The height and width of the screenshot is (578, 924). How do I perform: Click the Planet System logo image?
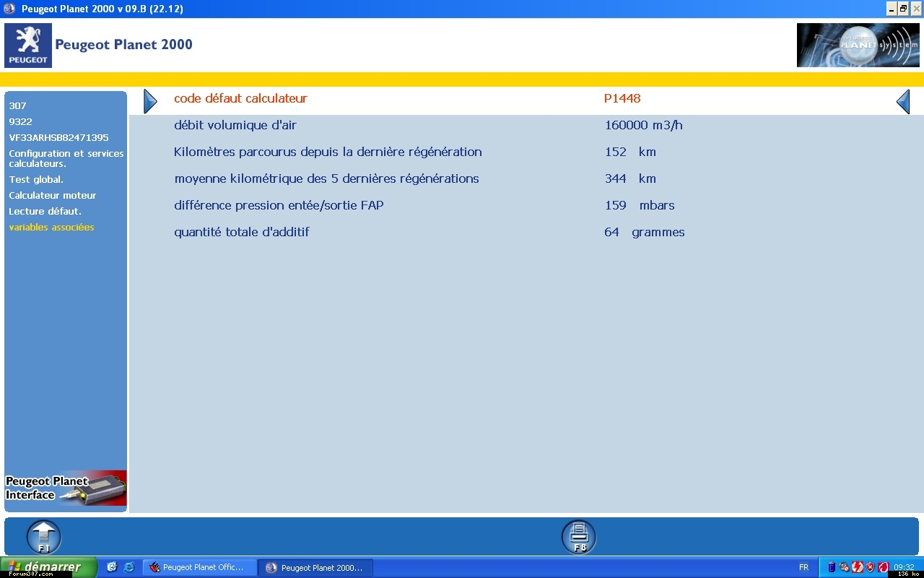858,46
